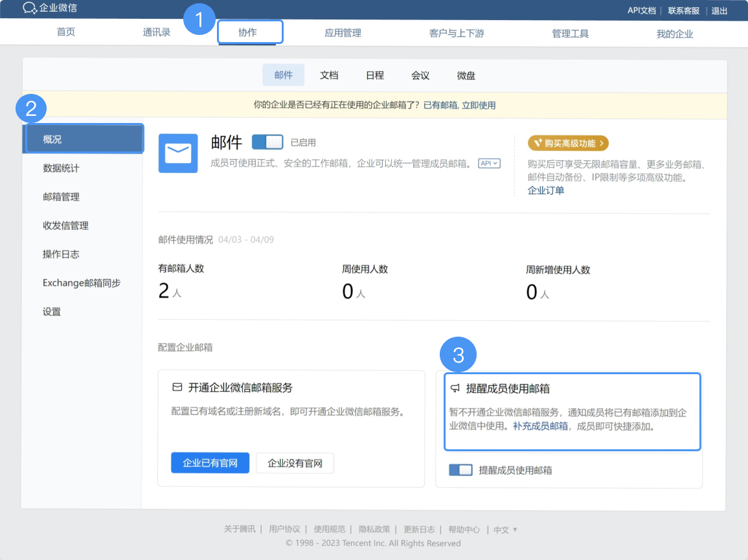Click the 企业已有官网 button

(210, 463)
